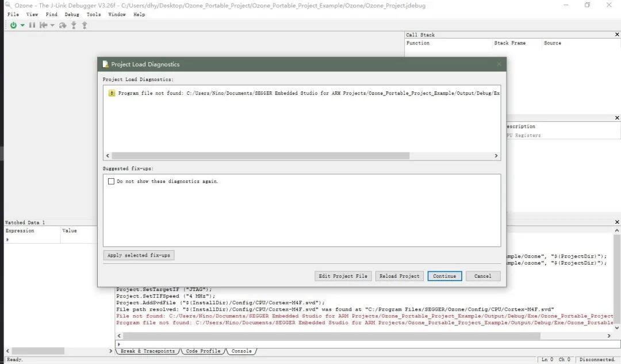Click 'Ch 0' status bar entry
The height and width of the screenshot is (364, 621).
pyautogui.click(x=565, y=359)
